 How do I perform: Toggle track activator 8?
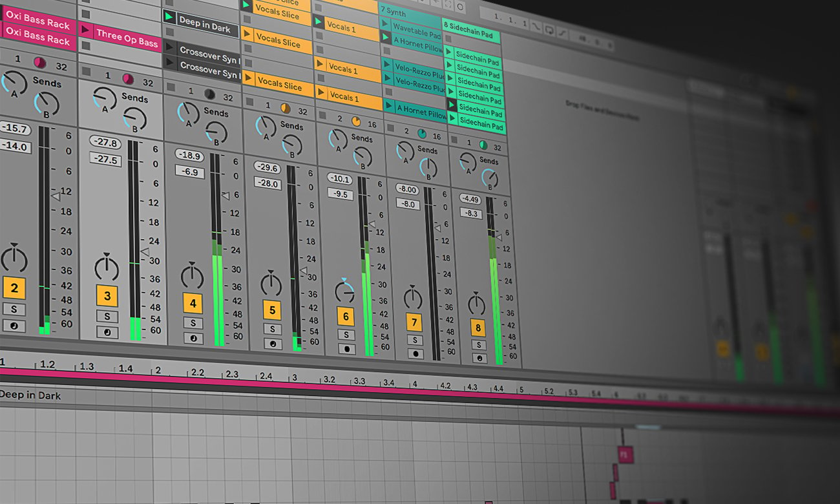tap(478, 328)
